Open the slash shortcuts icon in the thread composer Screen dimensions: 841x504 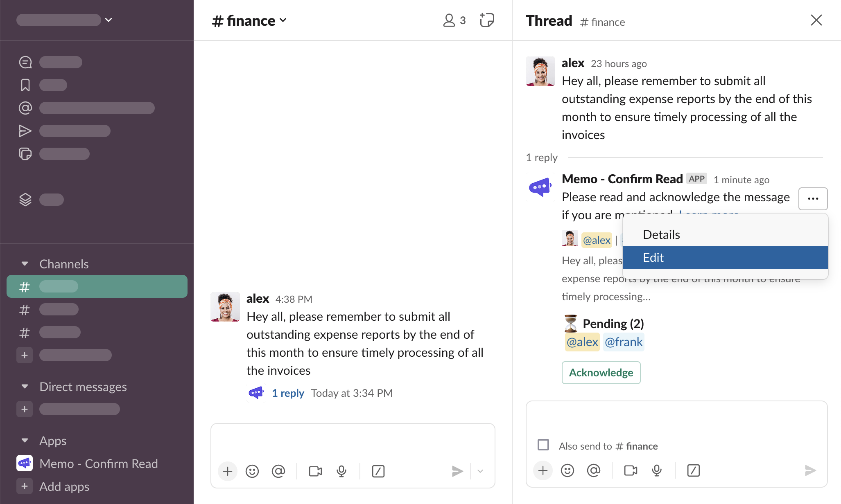693,470
